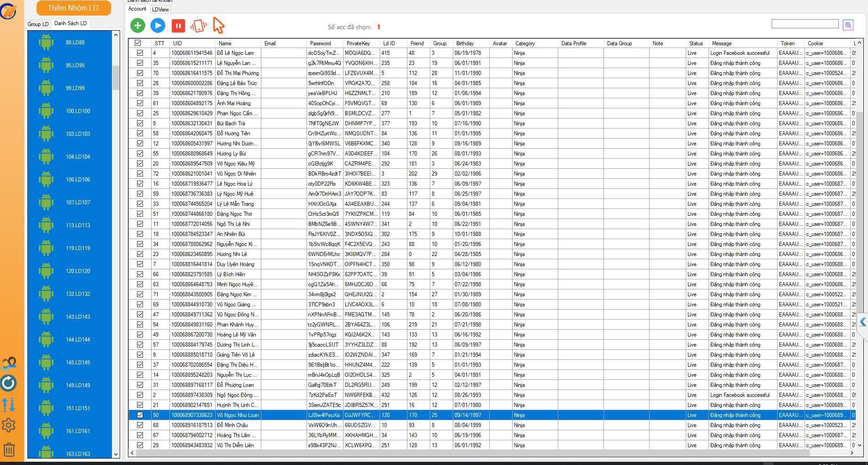Viewport: 868px width, 465px height.
Task: Click the up-down arrows sort sidebar icon
Action: pyautogui.click(x=9, y=404)
